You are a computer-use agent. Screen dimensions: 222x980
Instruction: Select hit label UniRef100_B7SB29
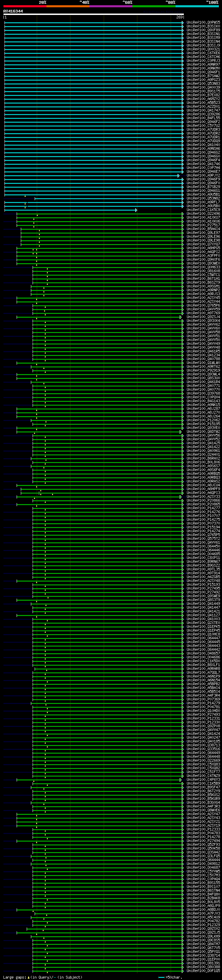[x=203, y=187]
